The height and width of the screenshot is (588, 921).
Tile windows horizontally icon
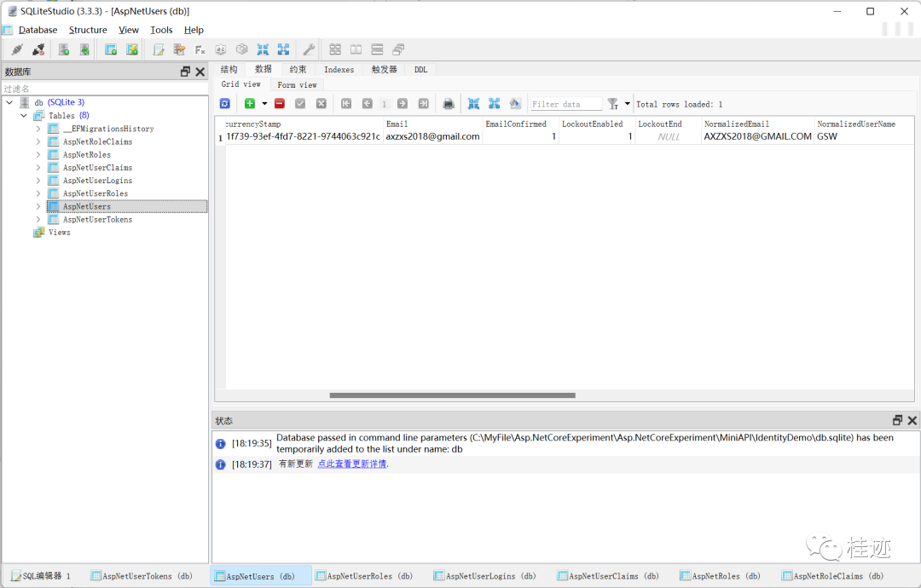pyautogui.click(x=377, y=50)
